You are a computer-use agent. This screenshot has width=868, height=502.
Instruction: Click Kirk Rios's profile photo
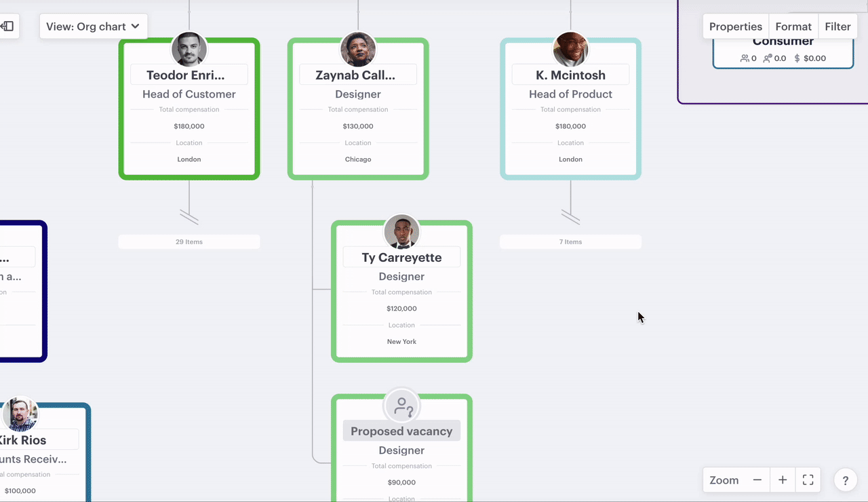pos(20,414)
